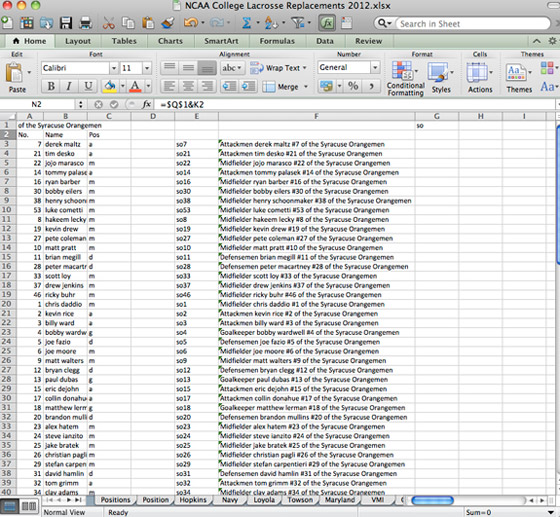Click the Save floppy disk icon

point(66,23)
